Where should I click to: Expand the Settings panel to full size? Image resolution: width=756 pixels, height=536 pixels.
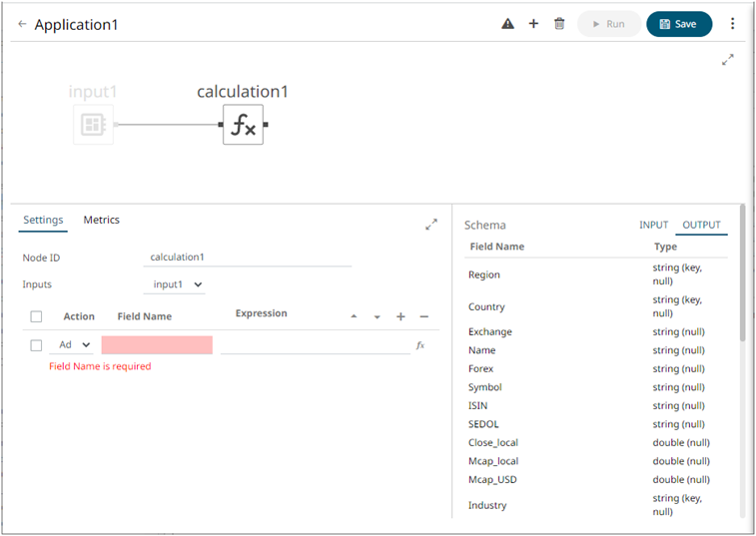point(431,225)
